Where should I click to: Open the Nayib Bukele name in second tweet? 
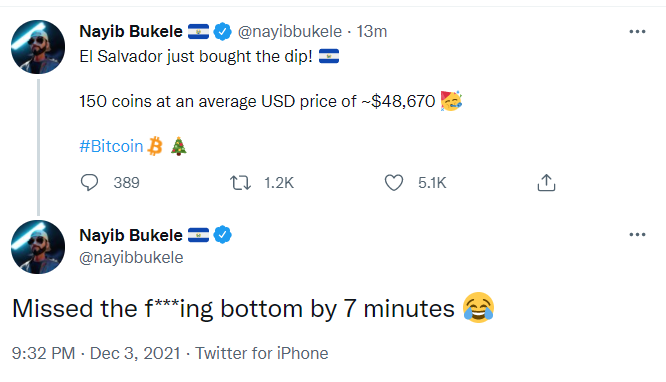coord(131,235)
